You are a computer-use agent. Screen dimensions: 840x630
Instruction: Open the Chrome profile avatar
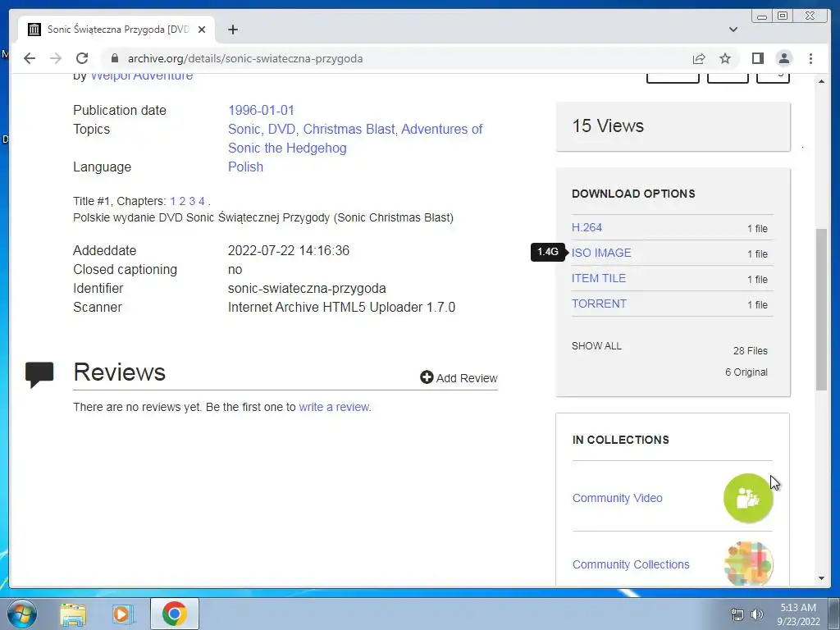783,58
